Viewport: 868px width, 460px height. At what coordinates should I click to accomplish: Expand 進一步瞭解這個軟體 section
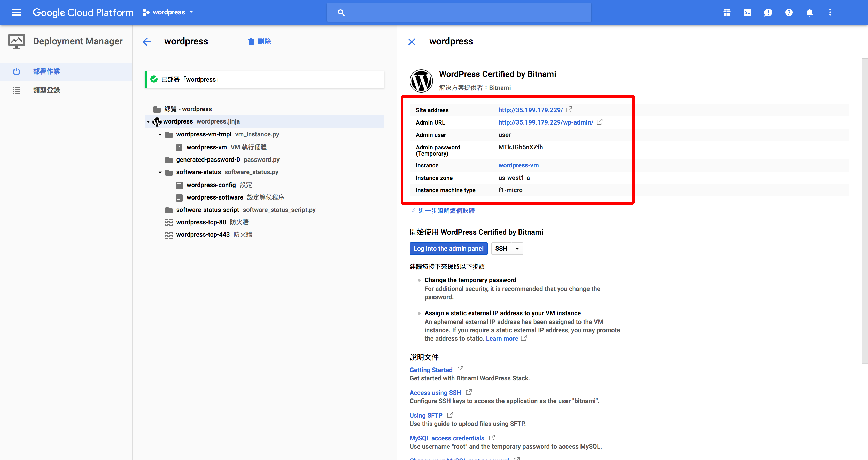pos(446,211)
